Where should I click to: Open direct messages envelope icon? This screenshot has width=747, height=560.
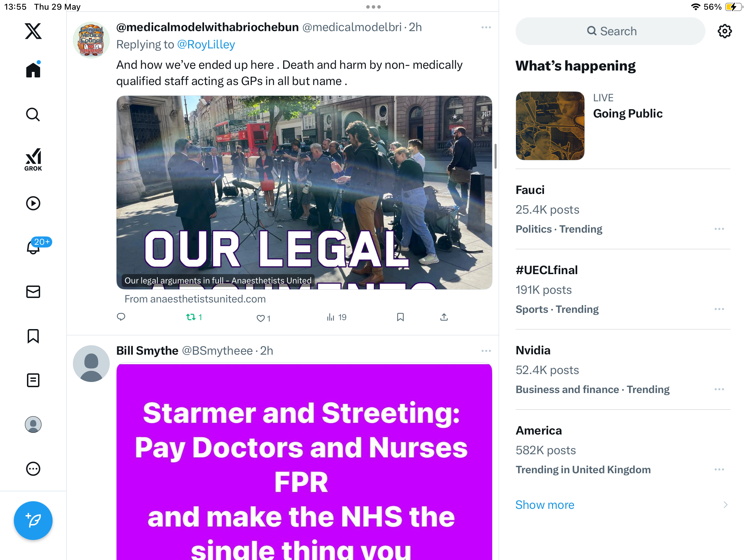[33, 292]
